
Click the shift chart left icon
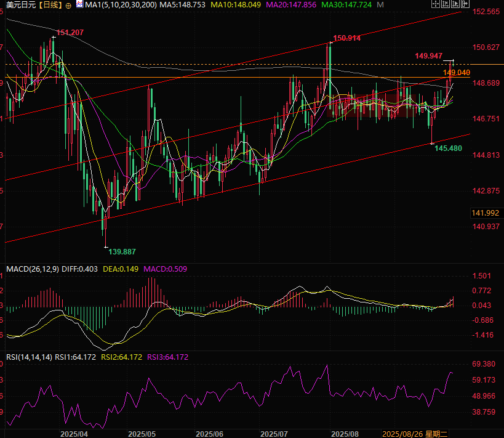point(446,4)
